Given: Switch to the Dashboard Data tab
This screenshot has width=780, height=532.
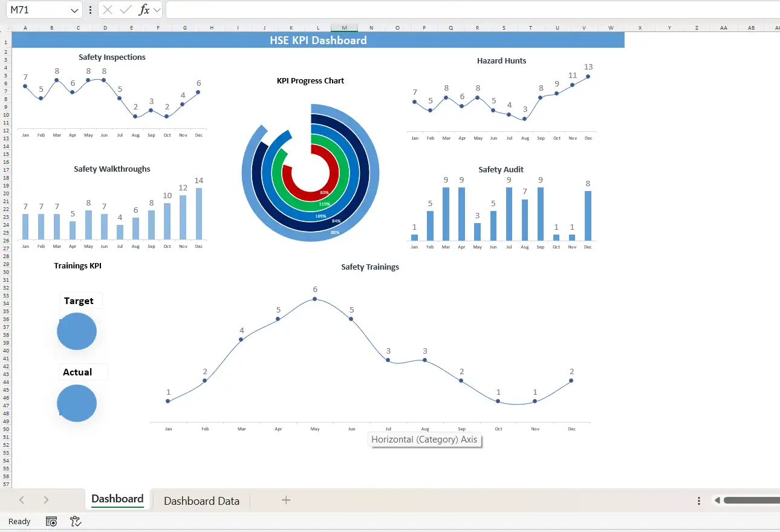Looking at the screenshot, I should [x=201, y=501].
